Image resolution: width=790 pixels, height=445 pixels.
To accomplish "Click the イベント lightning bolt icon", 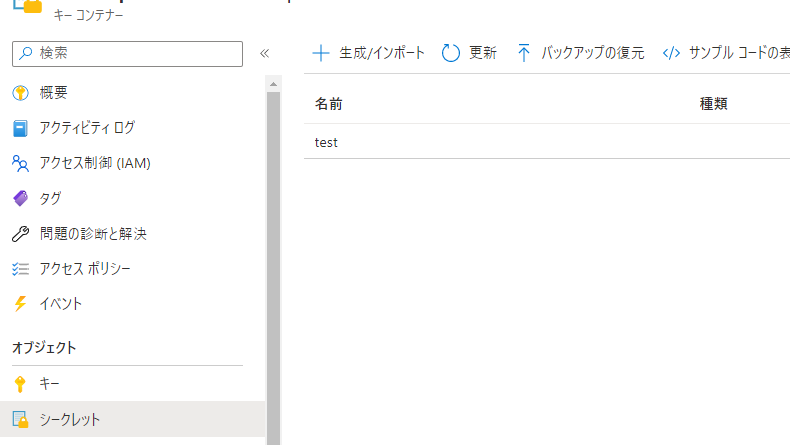I will (x=20, y=304).
